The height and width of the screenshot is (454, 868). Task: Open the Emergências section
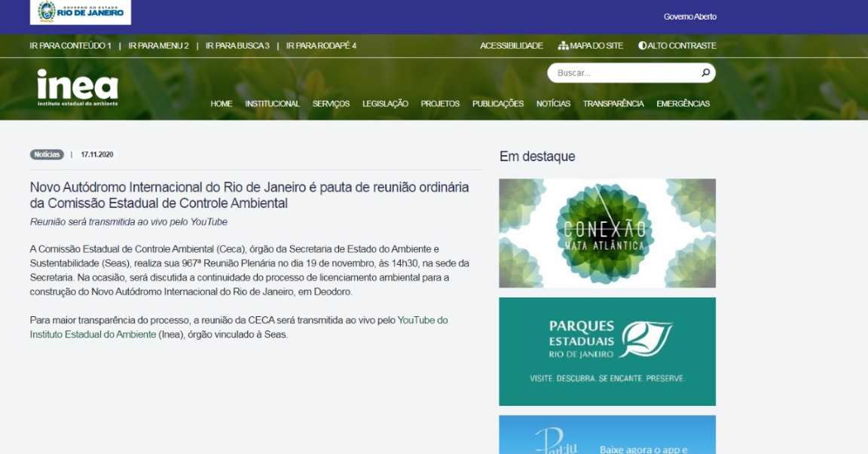pyautogui.click(x=683, y=104)
